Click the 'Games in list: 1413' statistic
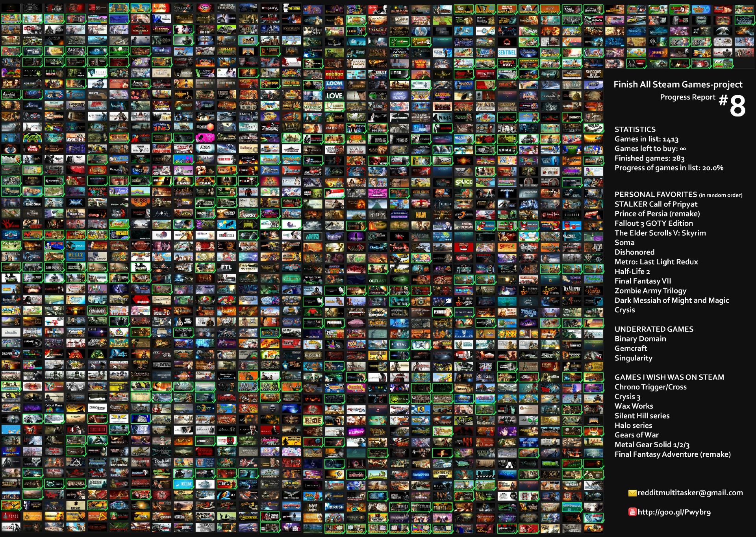 pyautogui.click(x=646, y=139)
